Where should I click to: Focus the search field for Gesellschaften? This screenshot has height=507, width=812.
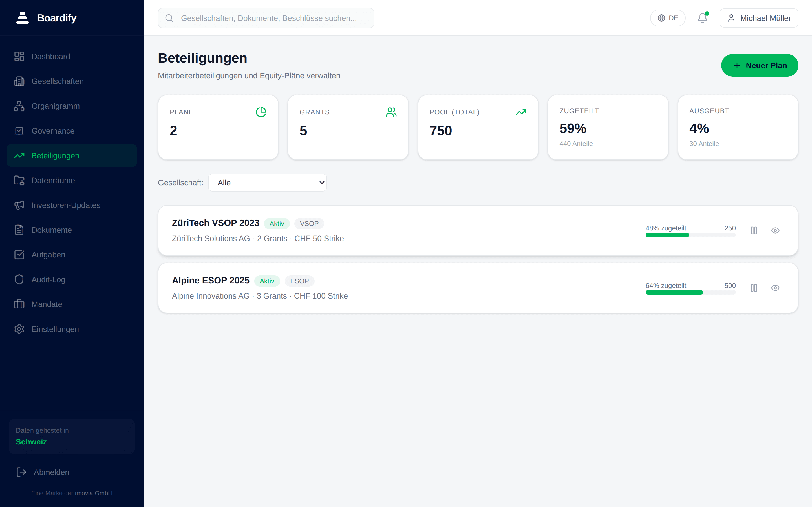[x=266, y=18]
